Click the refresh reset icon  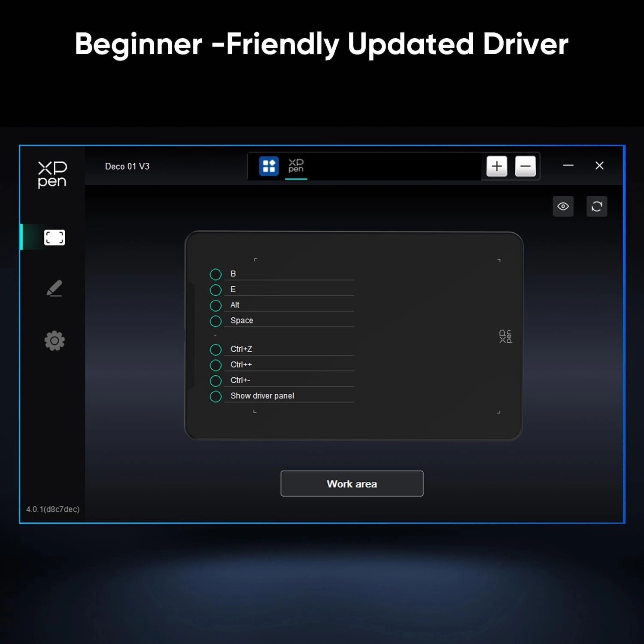coord(597,207)
